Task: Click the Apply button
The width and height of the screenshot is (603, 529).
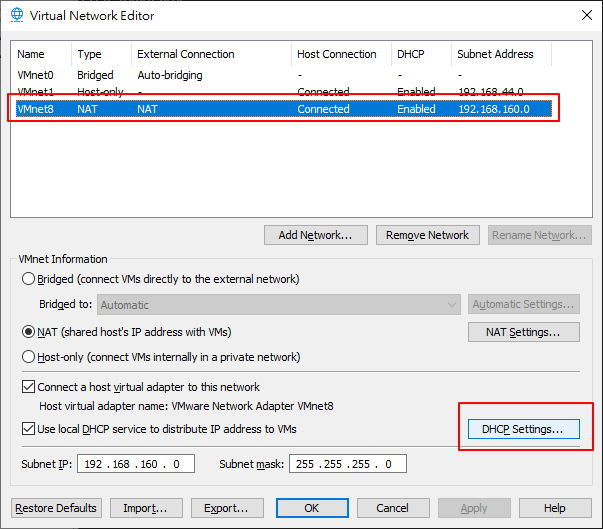Action: (474, 508)
